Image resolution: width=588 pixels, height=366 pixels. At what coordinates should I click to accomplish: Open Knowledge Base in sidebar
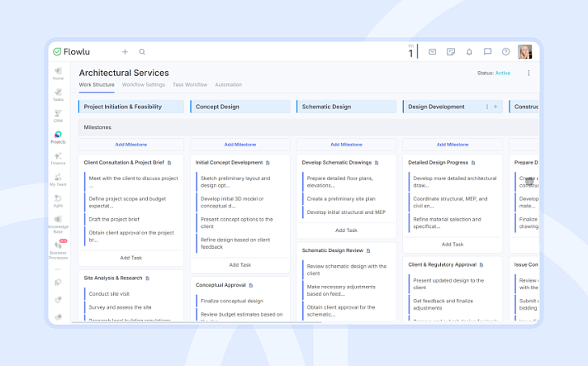click(x=58, y=224)
